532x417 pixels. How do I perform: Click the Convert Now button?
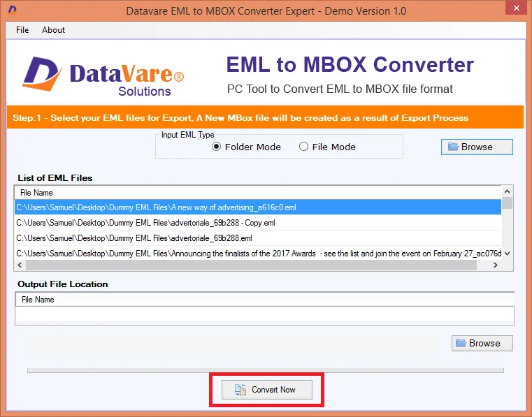tap(266, 390)
